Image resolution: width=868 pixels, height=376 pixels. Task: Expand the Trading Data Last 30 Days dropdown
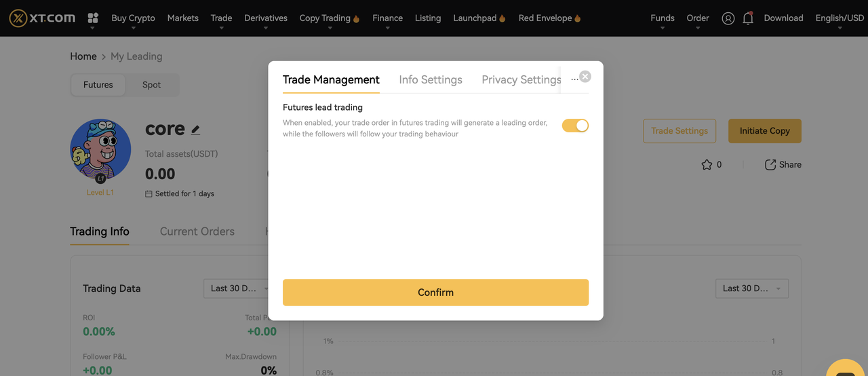(x=239, y=288)
